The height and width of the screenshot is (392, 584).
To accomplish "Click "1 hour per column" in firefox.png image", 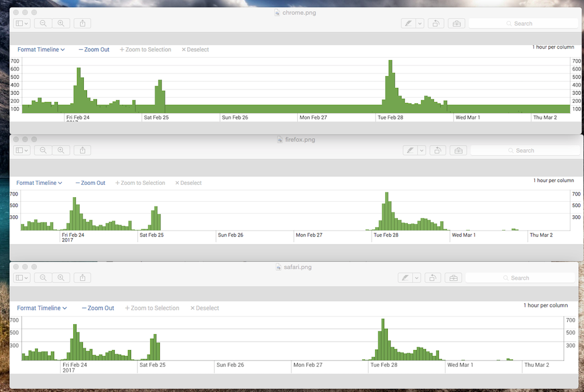I will click(x=554, y=180).
